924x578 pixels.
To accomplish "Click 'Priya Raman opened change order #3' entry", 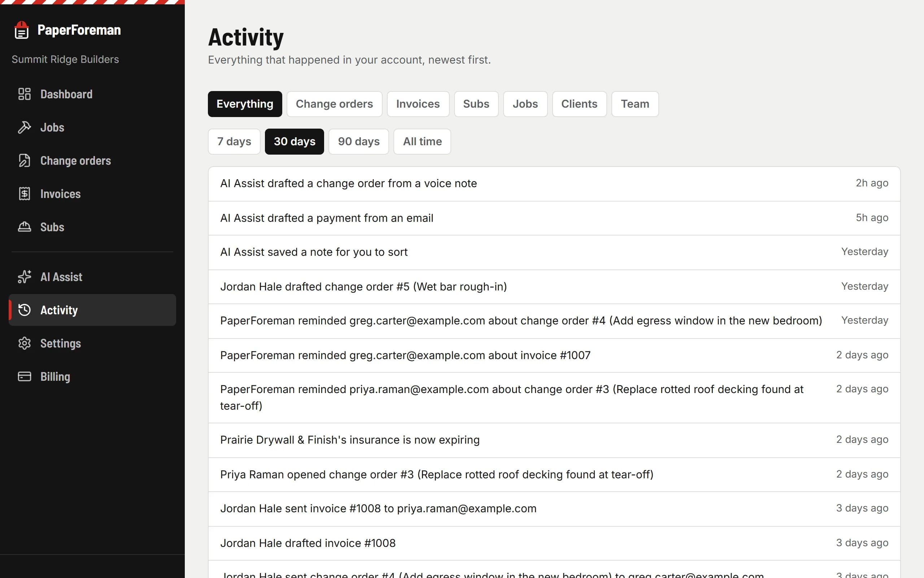I will [554, 474].
